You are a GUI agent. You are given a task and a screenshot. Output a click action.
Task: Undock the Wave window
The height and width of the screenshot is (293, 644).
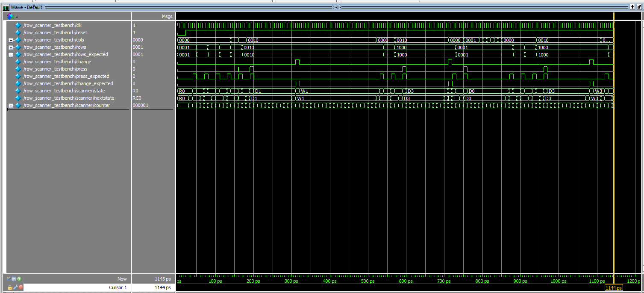(x=639, y=7)
